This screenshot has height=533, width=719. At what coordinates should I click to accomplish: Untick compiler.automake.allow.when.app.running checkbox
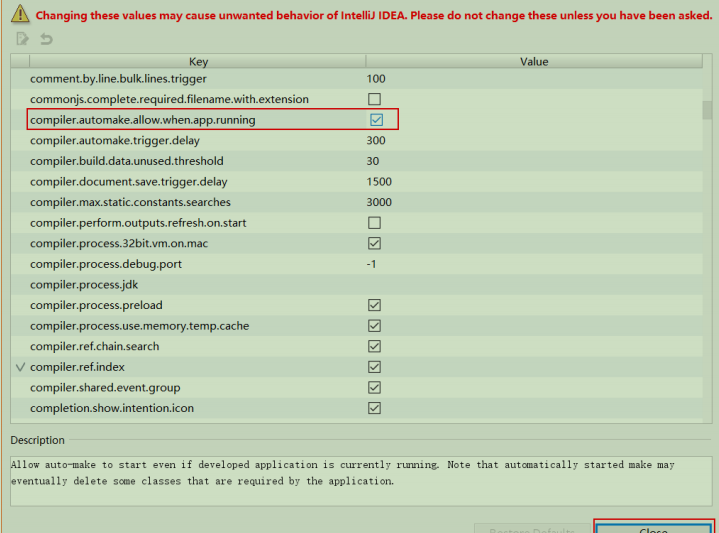[376, 120]
